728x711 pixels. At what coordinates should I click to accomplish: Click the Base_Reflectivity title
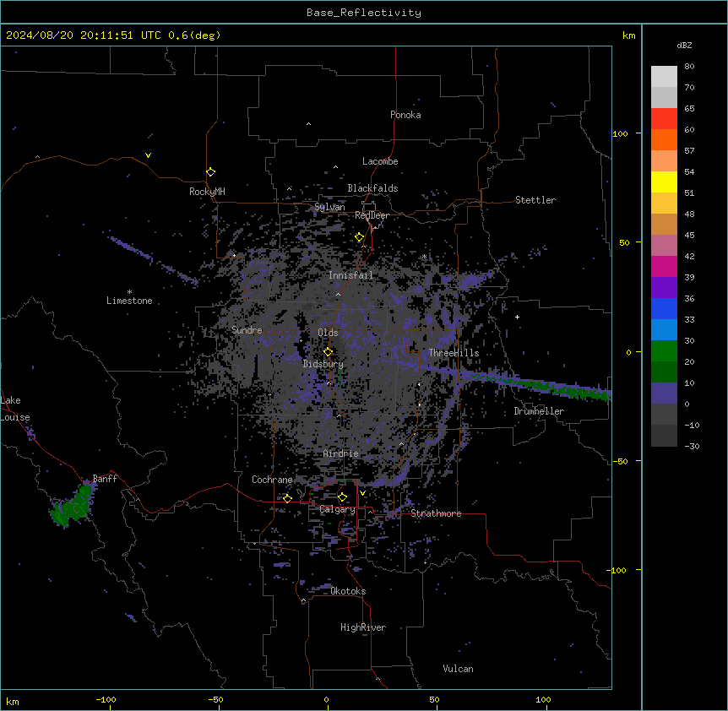pyautogui.click(x=364, y=13)
